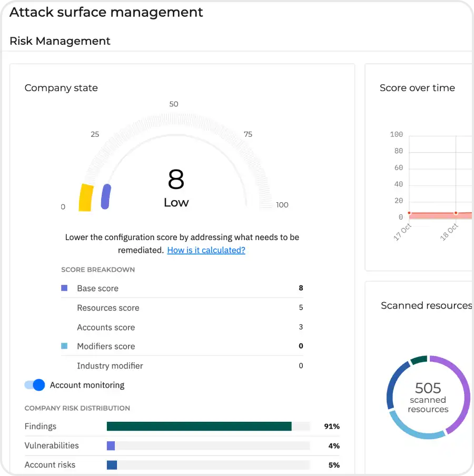Click the Modifiers score row
The image size is (474, 476).
tap(182, 346)
